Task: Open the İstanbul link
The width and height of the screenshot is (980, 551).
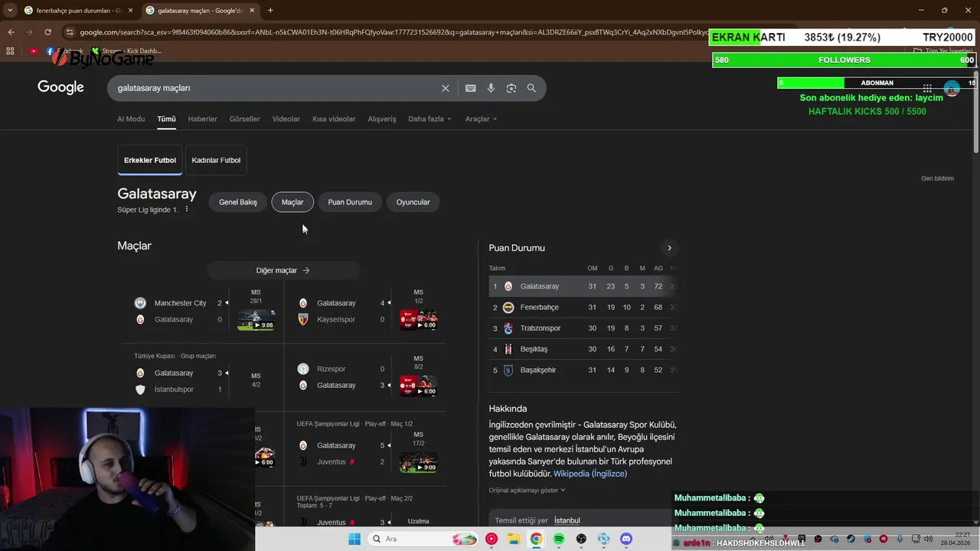Action: tap(567, 520)
